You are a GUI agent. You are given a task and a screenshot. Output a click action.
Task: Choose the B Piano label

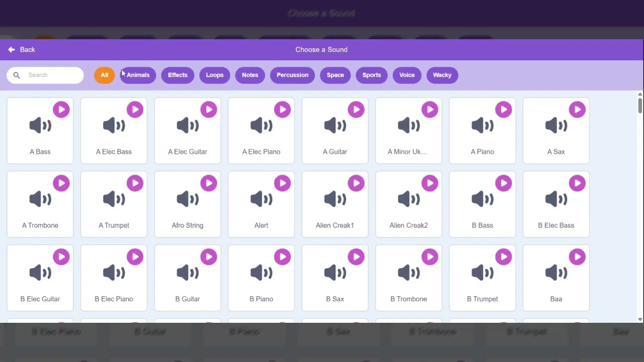point(261,299)
